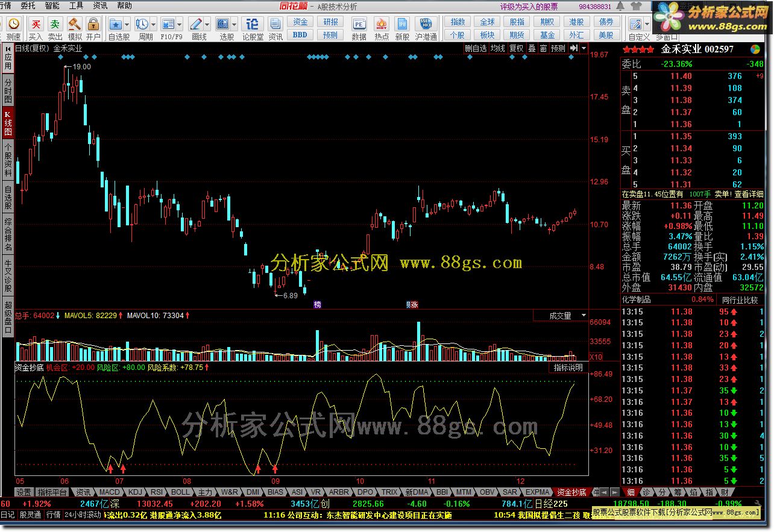
Task: Click the 卖出 (sell) toolbar icon
Action: (55, 24)
